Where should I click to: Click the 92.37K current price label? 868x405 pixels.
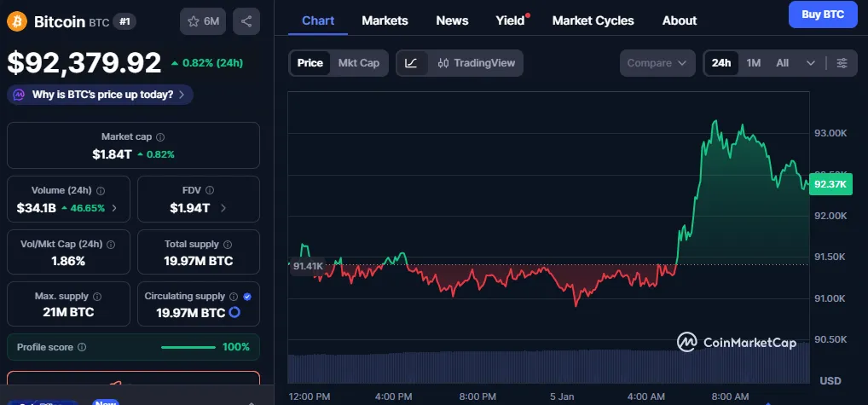pyautogui.click(x=830, y=184)
